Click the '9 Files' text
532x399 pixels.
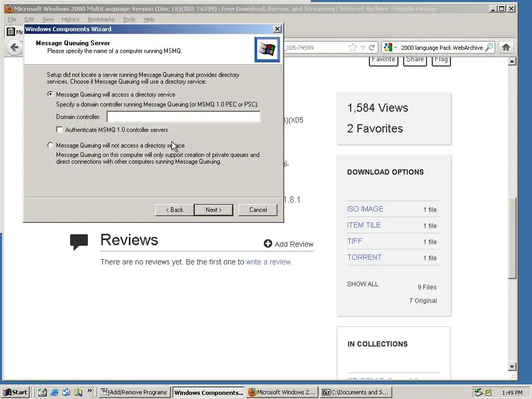pyautogui.click(x=427, y=287)
